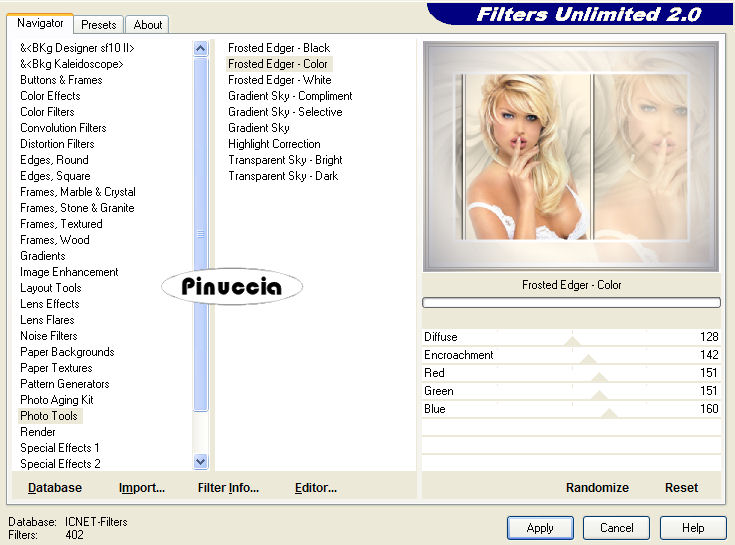Select Frames, Stone & Granite
The width and height of the screenshot is (735, 545).
[x=77, y=208]
